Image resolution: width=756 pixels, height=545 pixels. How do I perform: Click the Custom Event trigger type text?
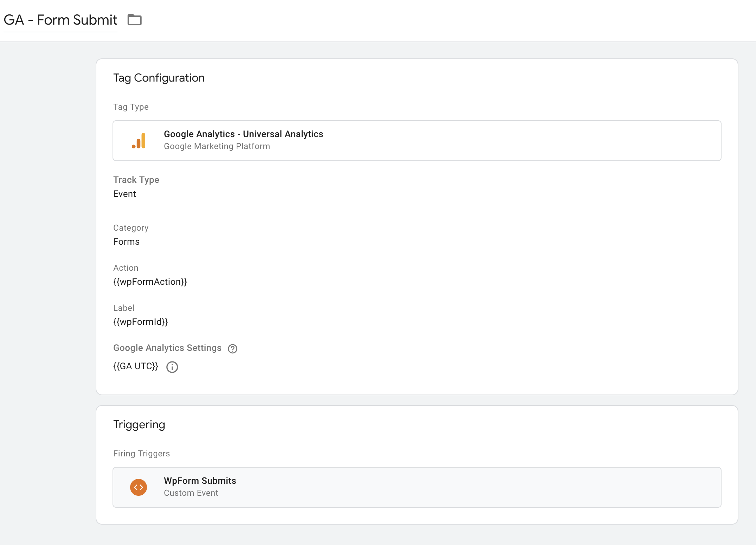pos(191,493)
